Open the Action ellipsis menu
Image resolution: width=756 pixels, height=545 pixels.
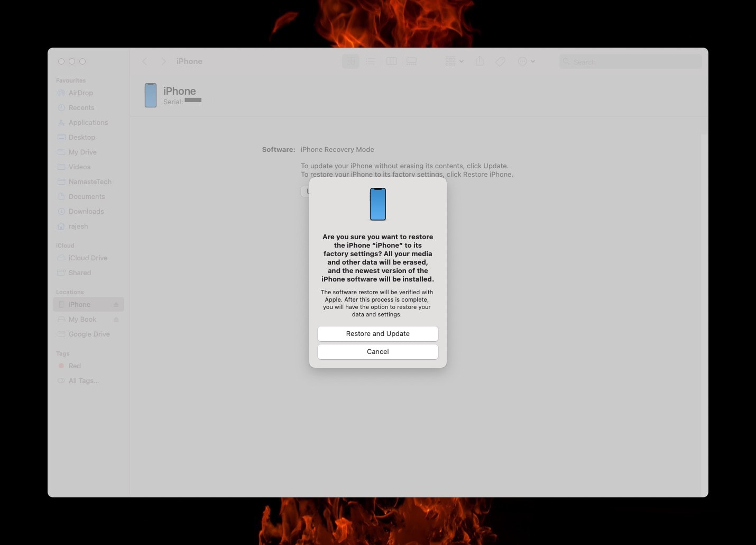(x=526, y=61)
